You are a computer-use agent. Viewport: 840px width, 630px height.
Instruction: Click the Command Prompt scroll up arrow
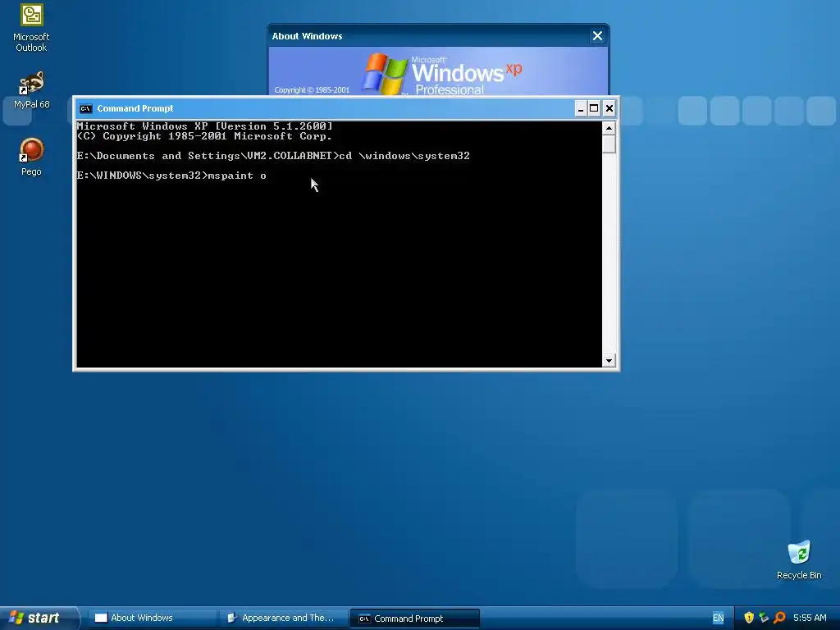[609, 128]
